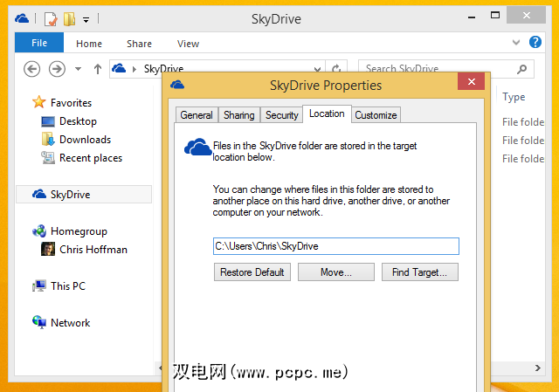The width and height of the screenshot is (559, 392).
Task: Go back with the Back arrow button
Action: pyautogui.click(x=31, y=69)
